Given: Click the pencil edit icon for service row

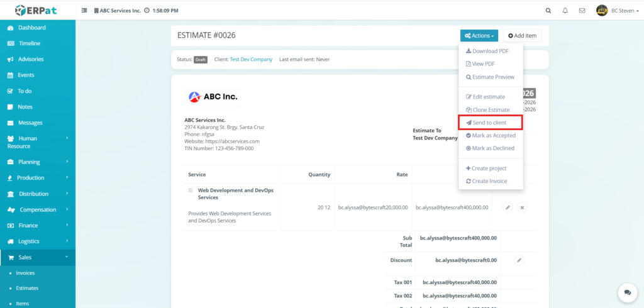Looking at the screenshot, I should tap(508, 207).
